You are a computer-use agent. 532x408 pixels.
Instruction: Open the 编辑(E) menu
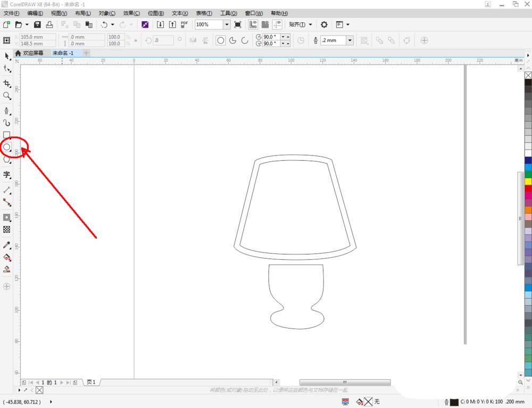click(x=35, y=13)
